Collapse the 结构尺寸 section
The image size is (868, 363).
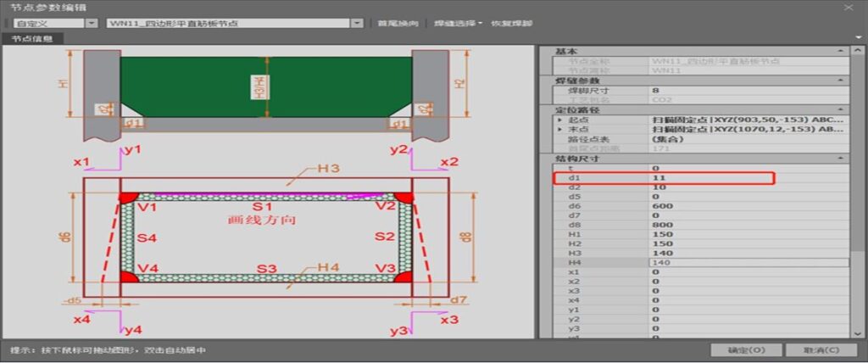click(x=839, y=159)
